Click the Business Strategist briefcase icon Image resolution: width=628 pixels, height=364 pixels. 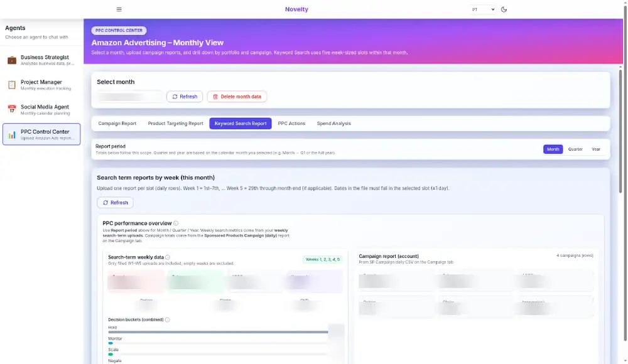12,60
